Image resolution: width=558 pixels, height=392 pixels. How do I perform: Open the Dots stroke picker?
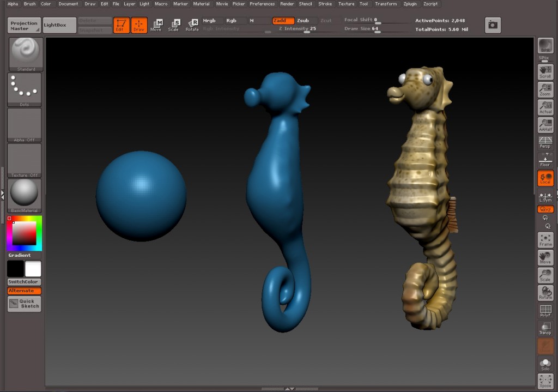(x=25, y=89)
